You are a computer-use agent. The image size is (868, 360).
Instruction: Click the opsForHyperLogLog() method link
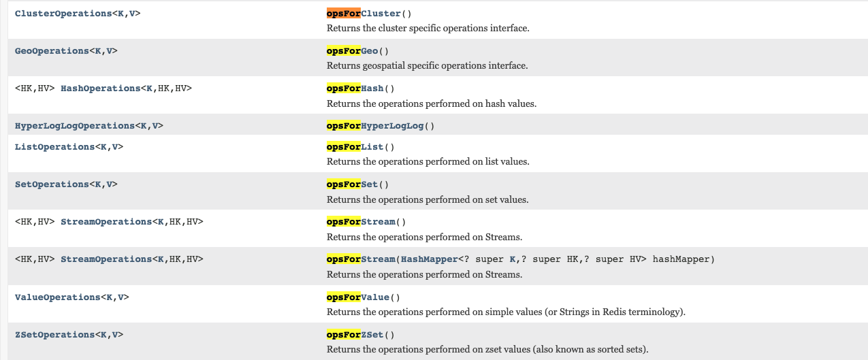point(374,126)
